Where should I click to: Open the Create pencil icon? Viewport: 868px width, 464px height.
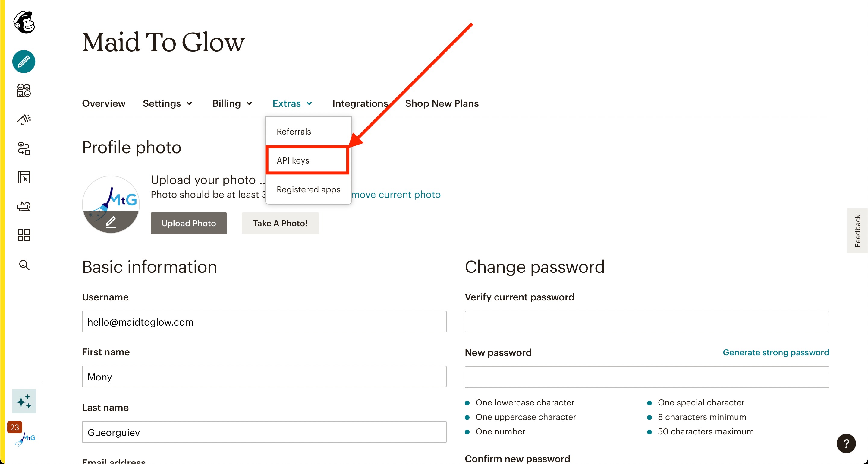pyautogui.click(x=24, y=62)
